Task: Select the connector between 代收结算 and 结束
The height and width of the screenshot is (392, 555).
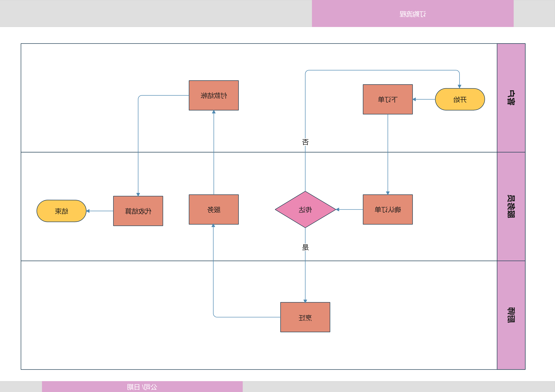Action: 100,211
